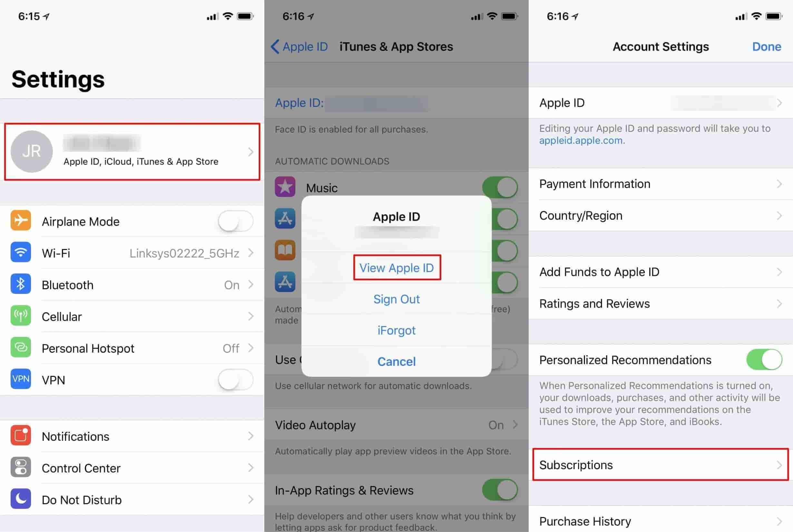Tap Cancel in Apple ID dialog
Image resolution: width=793 pixels, height=532 pixels.
pyautogui.click(x=397, y=360)
